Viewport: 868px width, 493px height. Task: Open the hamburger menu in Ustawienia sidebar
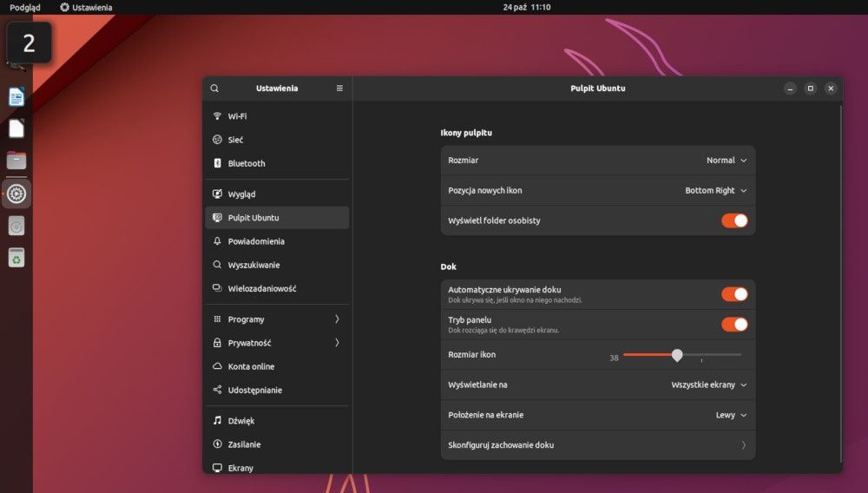339,89
